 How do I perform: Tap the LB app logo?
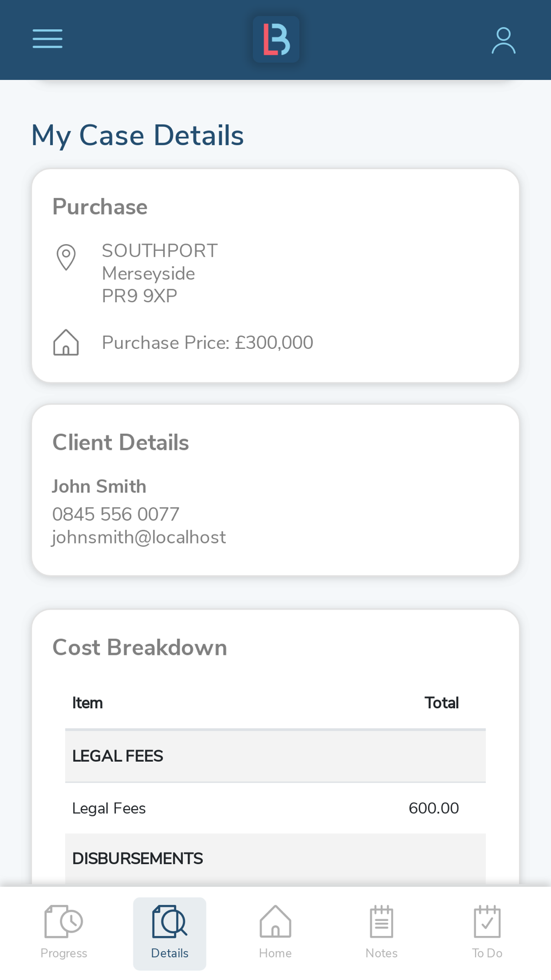pyautogui.click(x=276, y=39)
